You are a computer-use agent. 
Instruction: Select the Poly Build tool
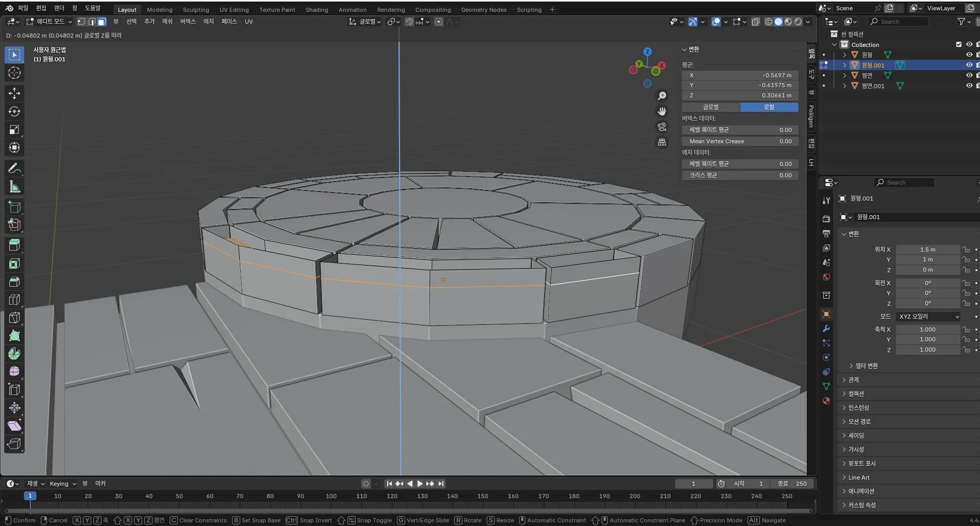[14, 336]
